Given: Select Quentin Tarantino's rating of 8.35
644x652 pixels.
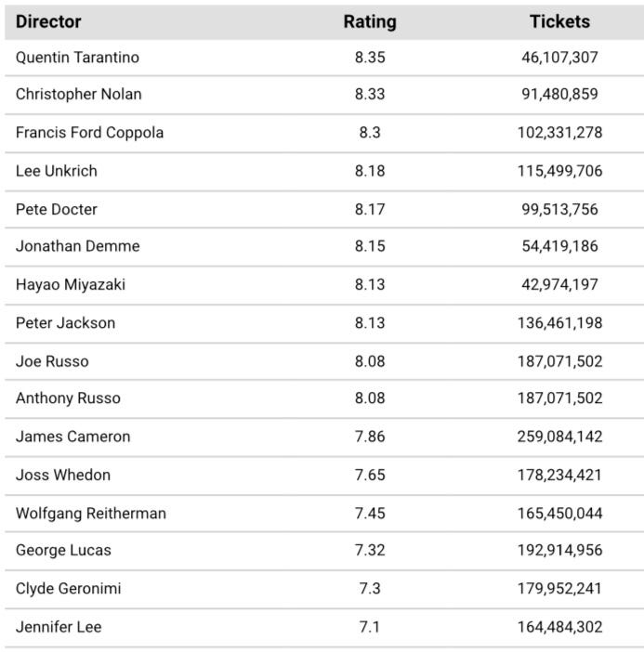Looking at the screenshot, I should coord(369,58).
